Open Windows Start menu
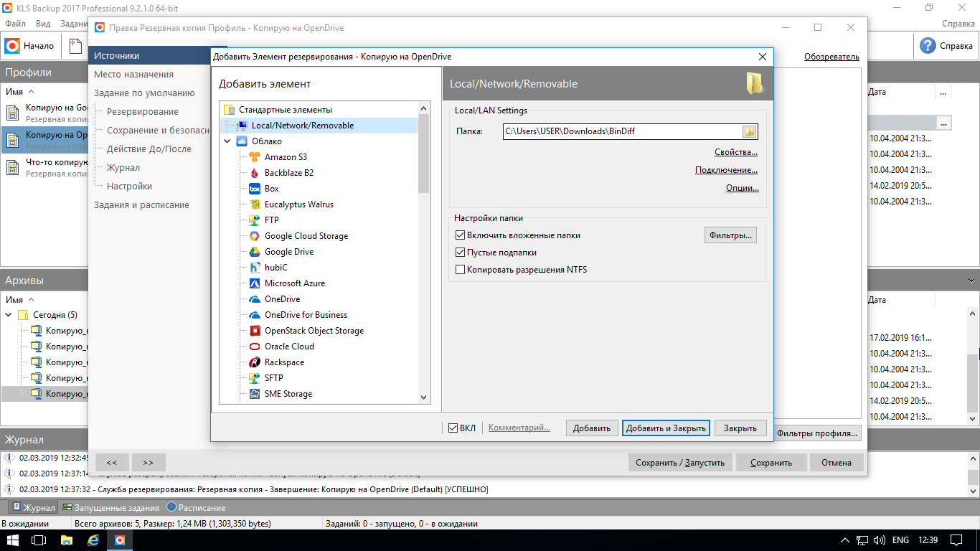This screenshot has width=980, height=551. (x=13, y=540)
